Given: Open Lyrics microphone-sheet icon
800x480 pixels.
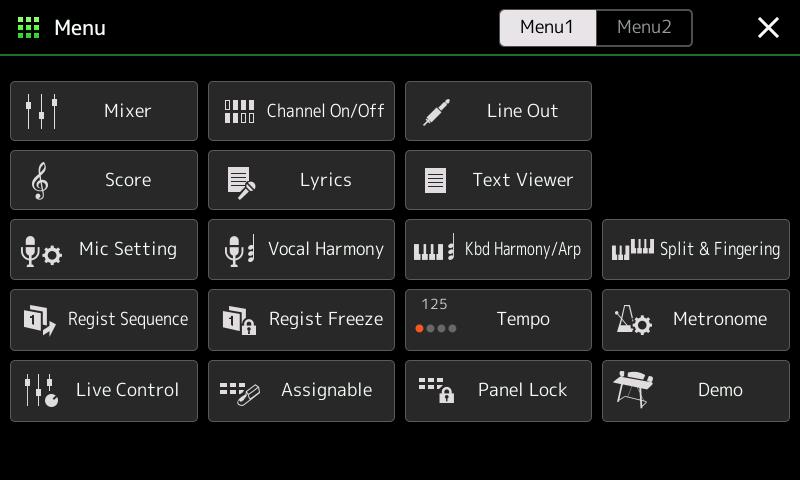Looking at the screenshot, I should (x=241, y=183).
